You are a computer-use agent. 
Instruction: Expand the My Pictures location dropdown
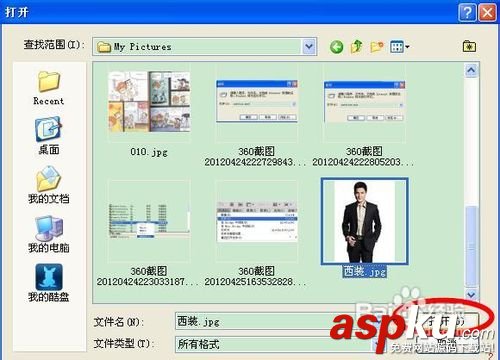pyautogui.click(x=309, y=47)
